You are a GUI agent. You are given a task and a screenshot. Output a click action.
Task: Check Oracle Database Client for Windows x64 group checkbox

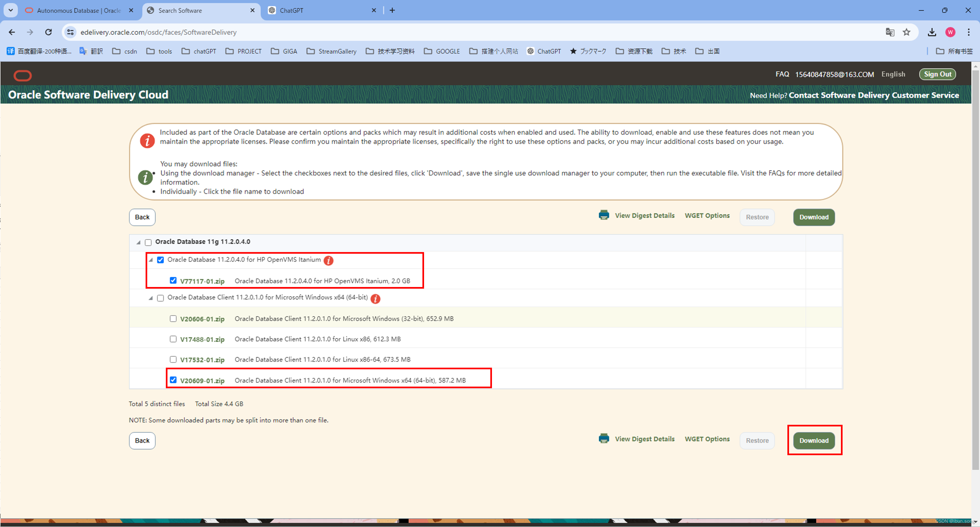tap(161, 298)
